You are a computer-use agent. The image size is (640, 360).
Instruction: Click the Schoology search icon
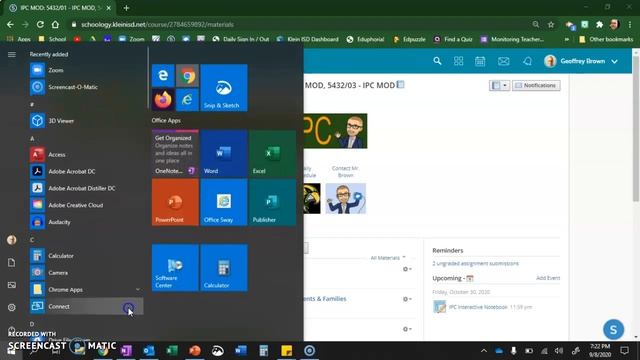(437, 61)
